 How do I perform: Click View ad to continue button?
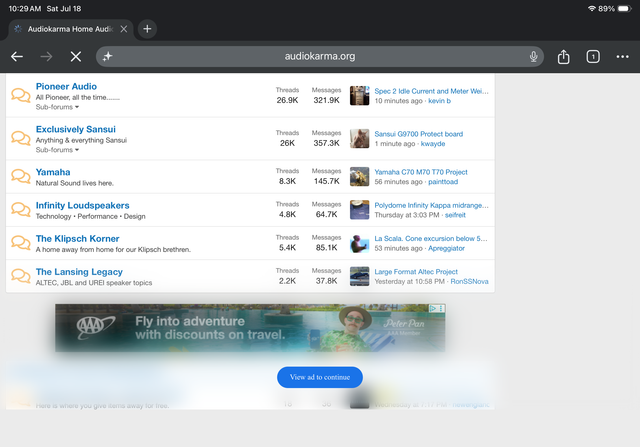click(320, 377)
